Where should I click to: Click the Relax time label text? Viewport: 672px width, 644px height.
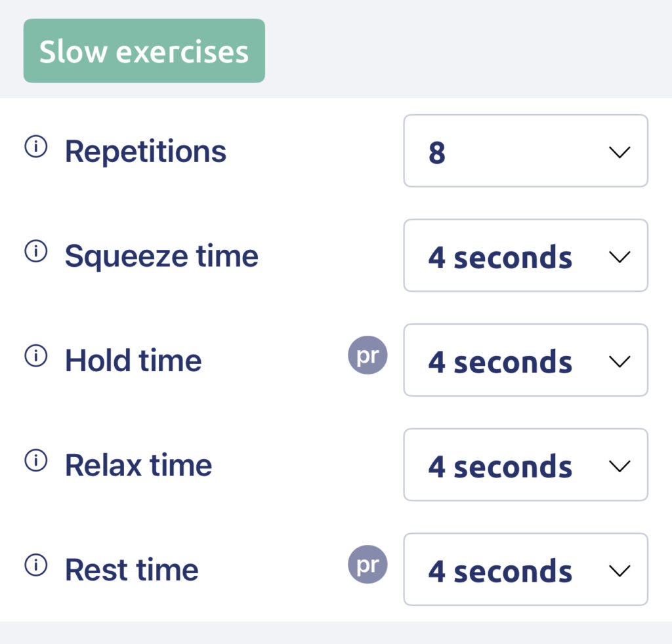click(138, 465)
